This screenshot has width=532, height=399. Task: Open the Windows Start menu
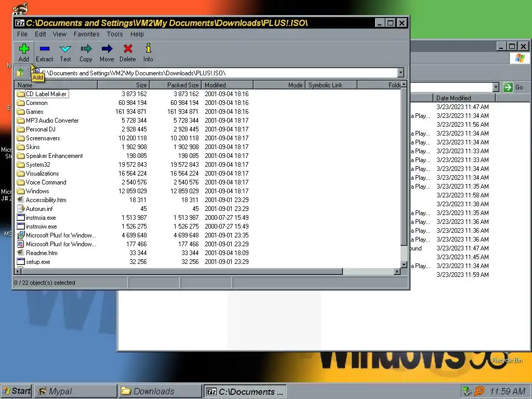click(16, 391)
